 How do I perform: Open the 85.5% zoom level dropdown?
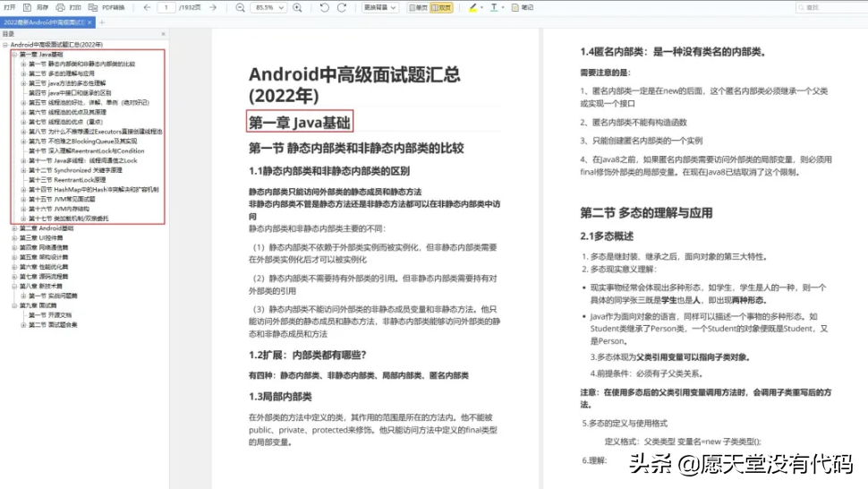coord(269,7)
